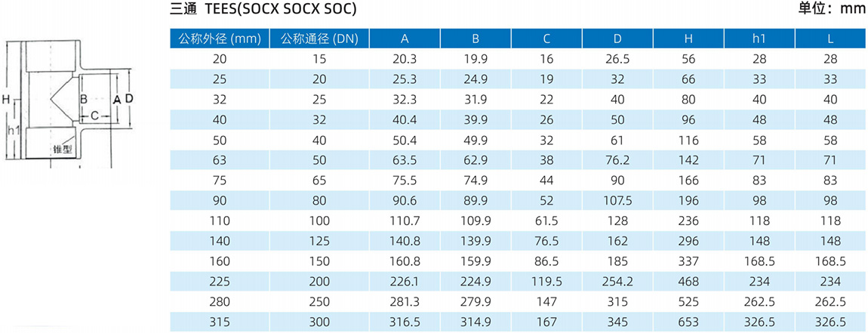Click the tee fitting diagram's 锥型 label

click(63, 150)
